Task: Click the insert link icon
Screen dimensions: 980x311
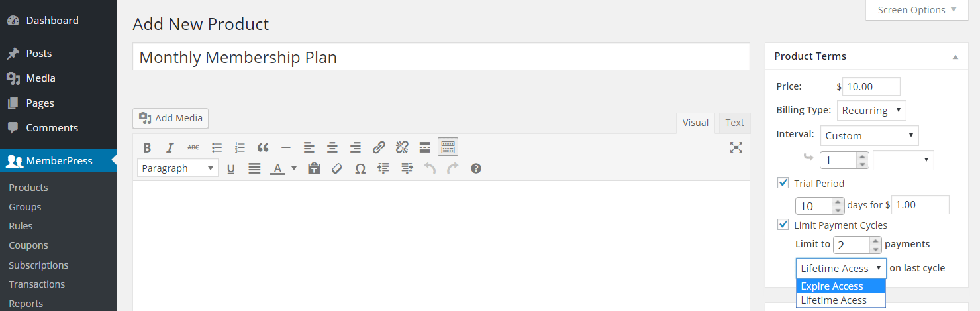Action: pos(379,147)
